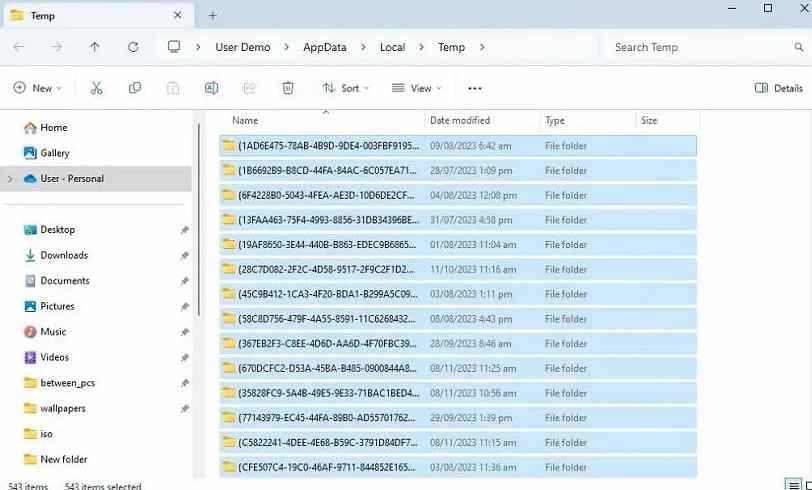Select User - Personal OneDrive

(96, 179)
